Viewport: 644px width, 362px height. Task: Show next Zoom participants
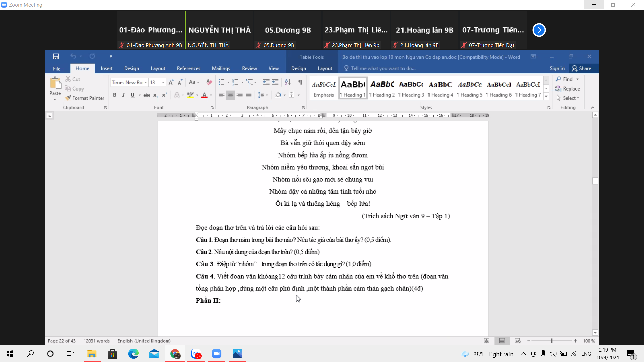[x=539, y=30]
